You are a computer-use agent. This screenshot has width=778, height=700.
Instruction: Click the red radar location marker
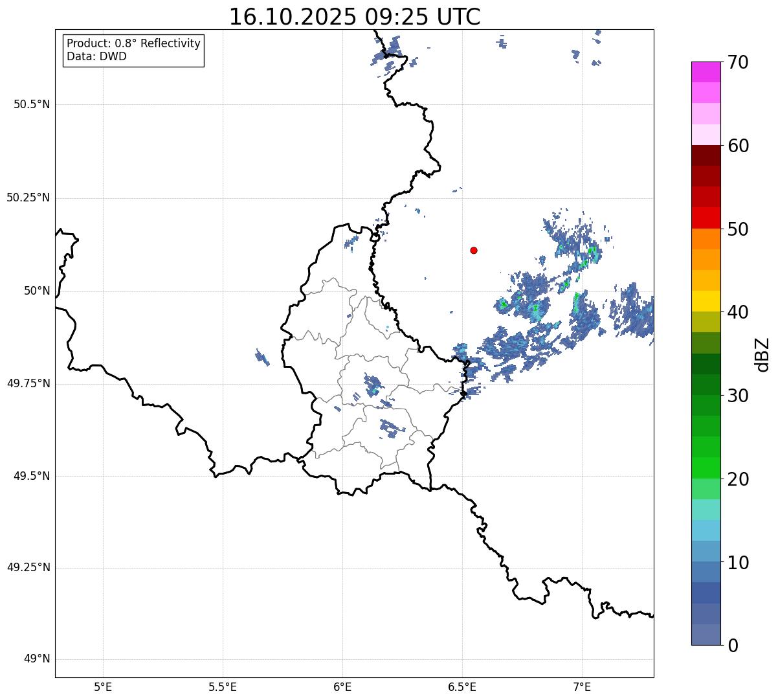click(x=474, y=250)
